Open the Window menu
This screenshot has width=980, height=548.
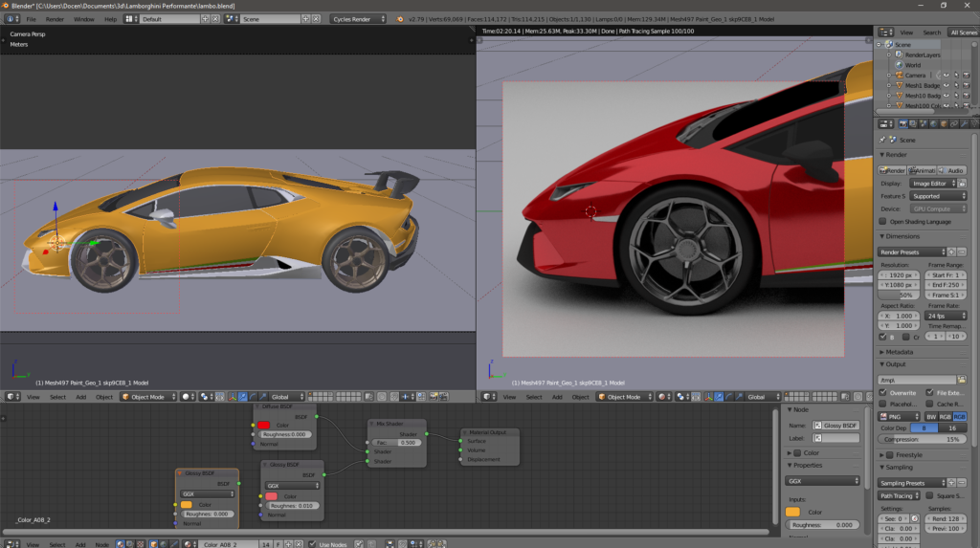(84, 19)
